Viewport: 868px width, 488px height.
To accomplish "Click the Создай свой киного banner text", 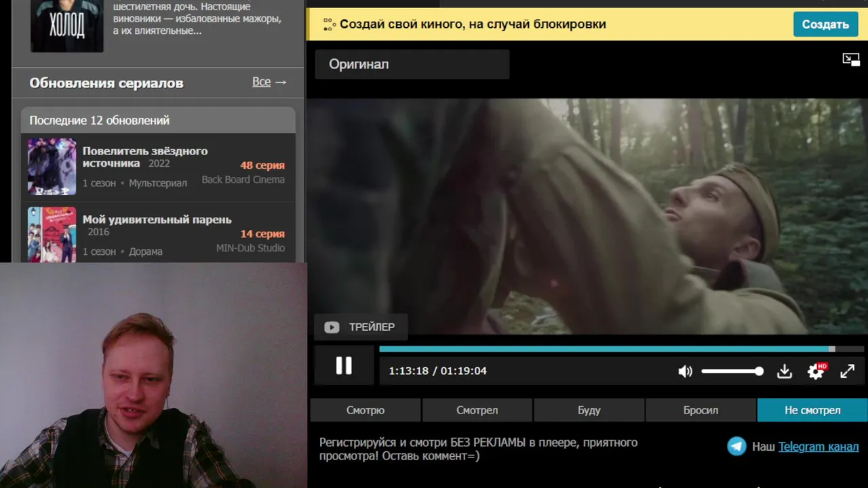I will 473,24.
